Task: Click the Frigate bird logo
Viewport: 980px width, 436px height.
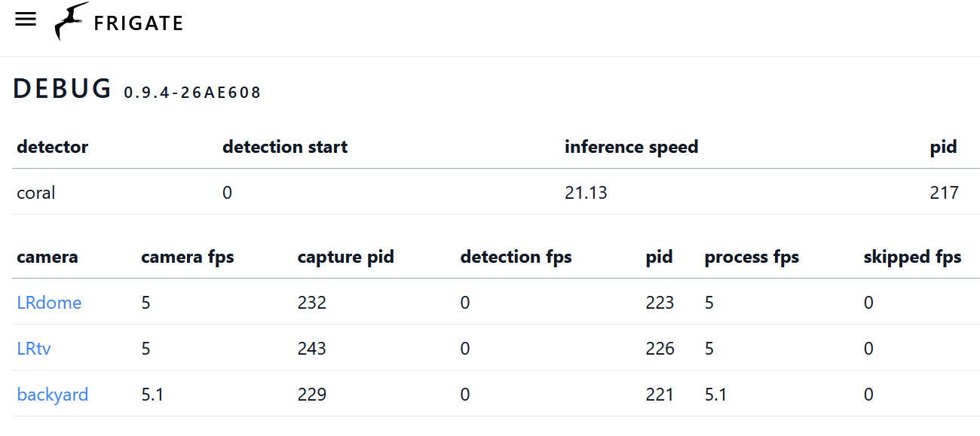Action: click(x=71, y=21)
